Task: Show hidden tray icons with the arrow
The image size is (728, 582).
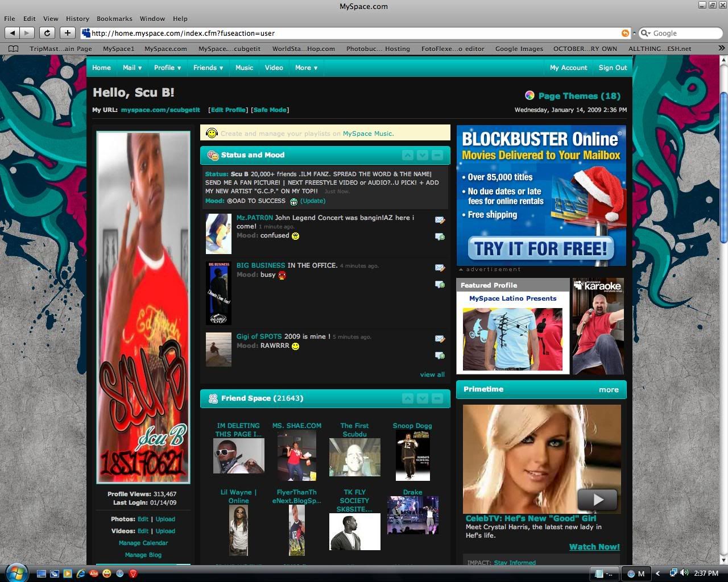Action: point(658,573)
